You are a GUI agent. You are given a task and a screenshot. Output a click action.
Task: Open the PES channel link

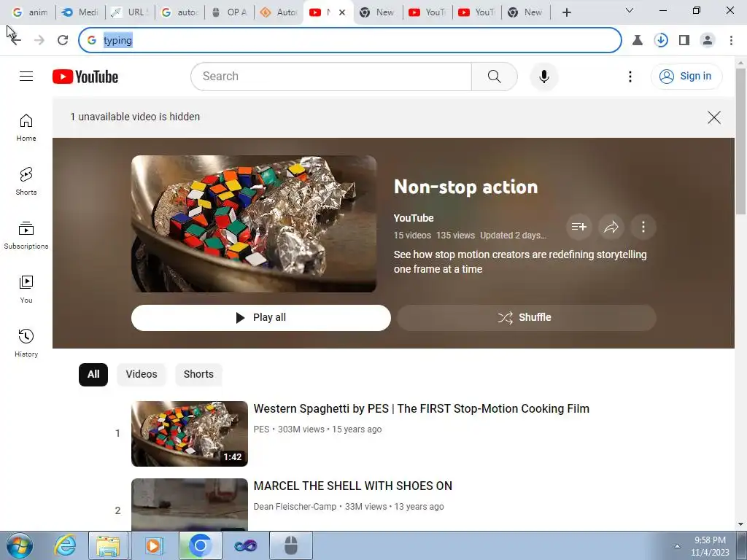click(x=261, y=429)
